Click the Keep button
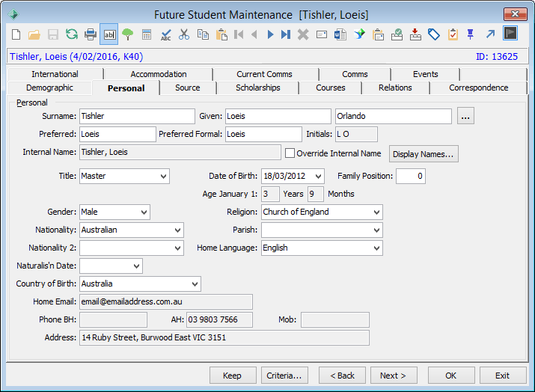Viewport: 535px width, 392px height. tap(233, 376)
